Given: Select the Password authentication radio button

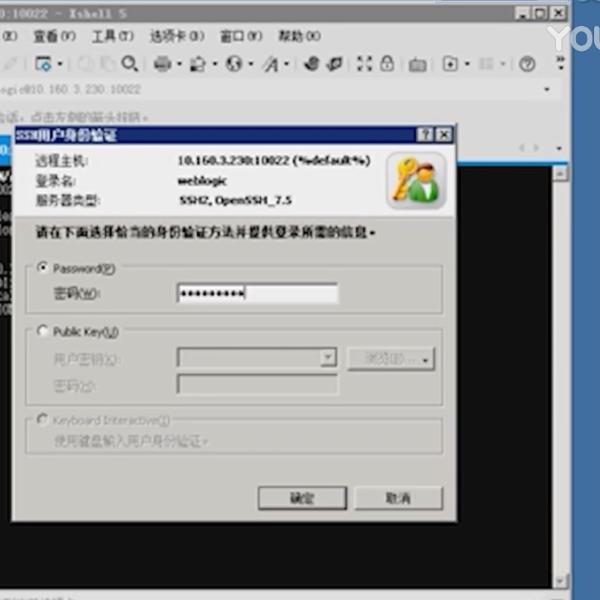Looking at the screenshot, I should click(42, 268).
